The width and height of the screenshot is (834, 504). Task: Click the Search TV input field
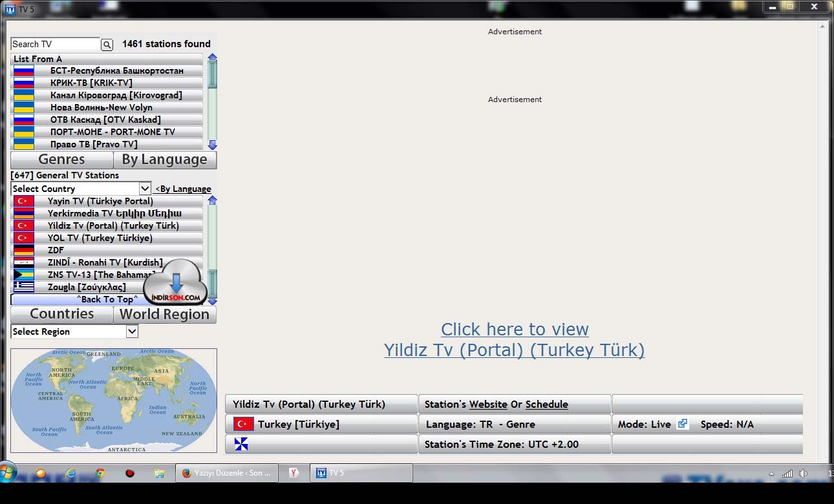(x=56, y=45)
